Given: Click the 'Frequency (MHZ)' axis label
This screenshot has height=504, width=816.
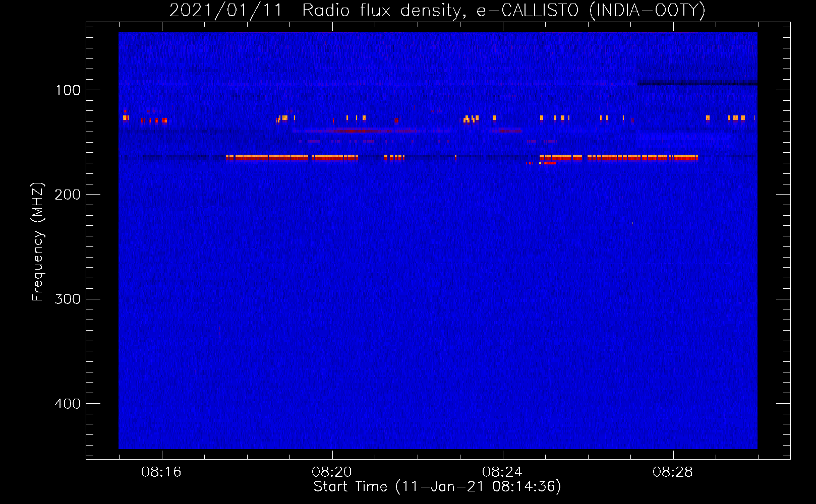Looking at the screenshot, I should pyautogui.click(x=38, y=242).
